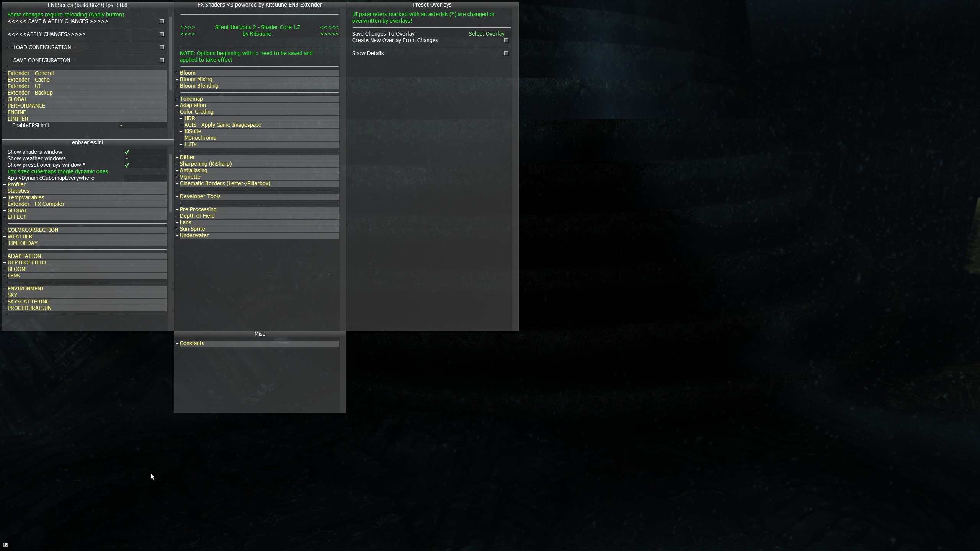Expand PROCEDURALSUN section
Viewport: 980px width, 551px height.
pyautogui.click(x=85, y=308)
